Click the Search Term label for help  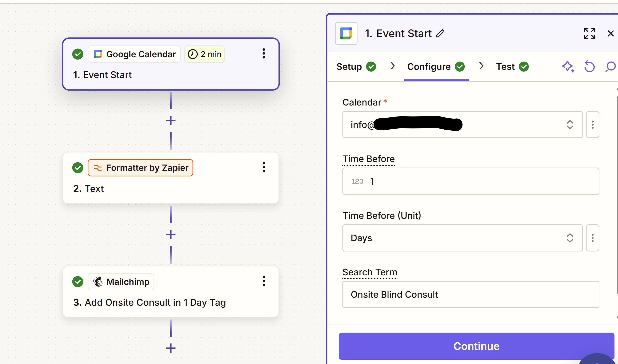click(x=370, y=272)
